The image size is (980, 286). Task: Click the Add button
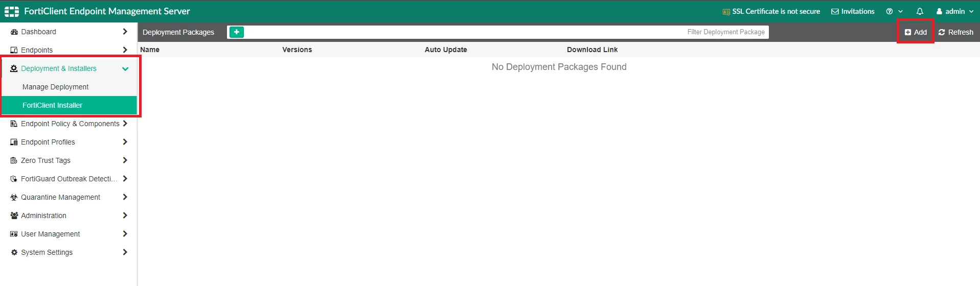(x=916, y=32)
